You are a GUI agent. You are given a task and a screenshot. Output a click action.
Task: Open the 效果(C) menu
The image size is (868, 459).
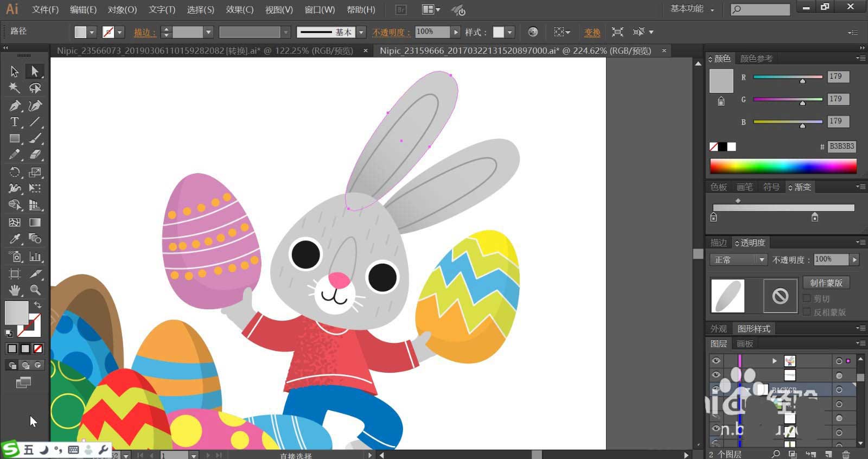pos(239,10)
